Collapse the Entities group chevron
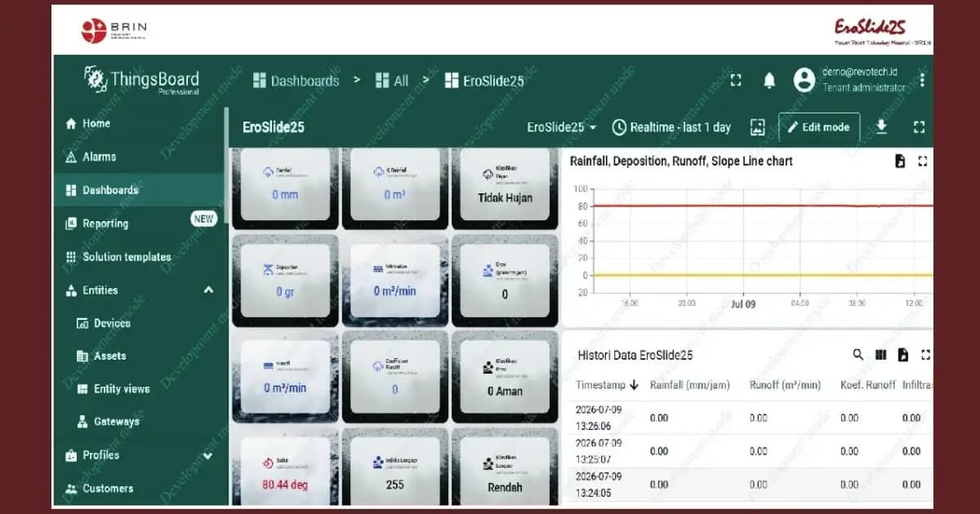Viewport: 980px width, 514px height. tap(208, 290)
